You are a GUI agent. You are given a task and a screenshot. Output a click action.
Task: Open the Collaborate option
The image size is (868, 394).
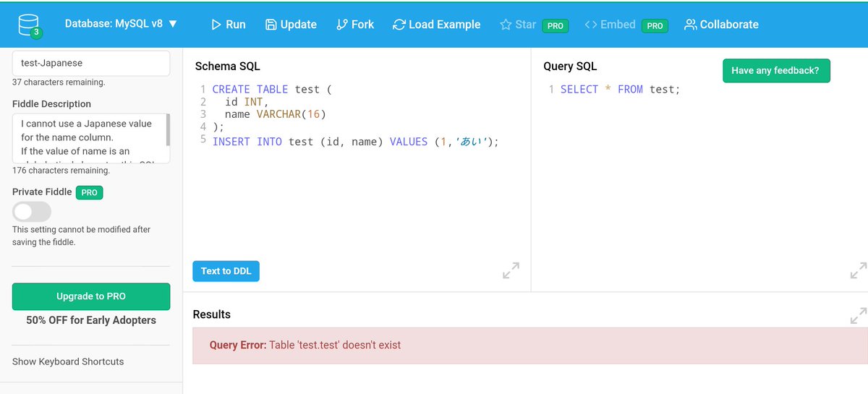[721, 25]
